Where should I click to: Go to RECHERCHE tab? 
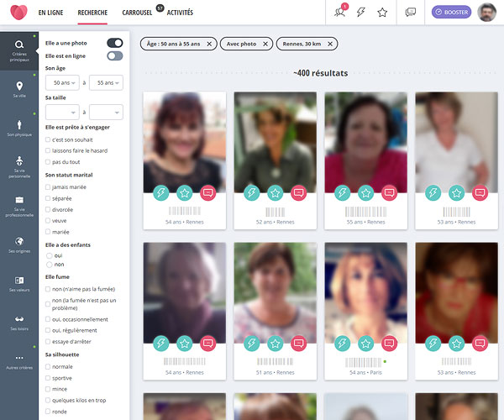(x=92, y=13)
